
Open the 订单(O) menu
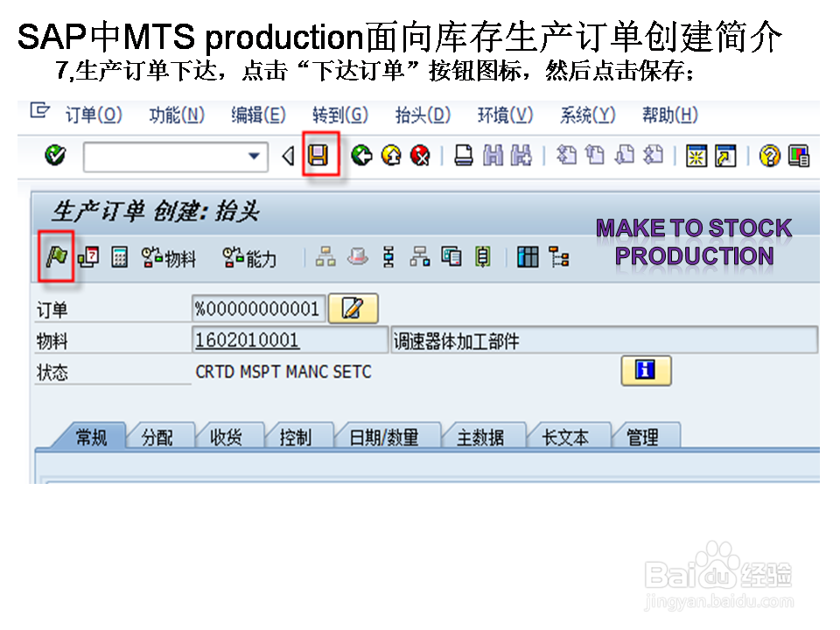point(94,115)
